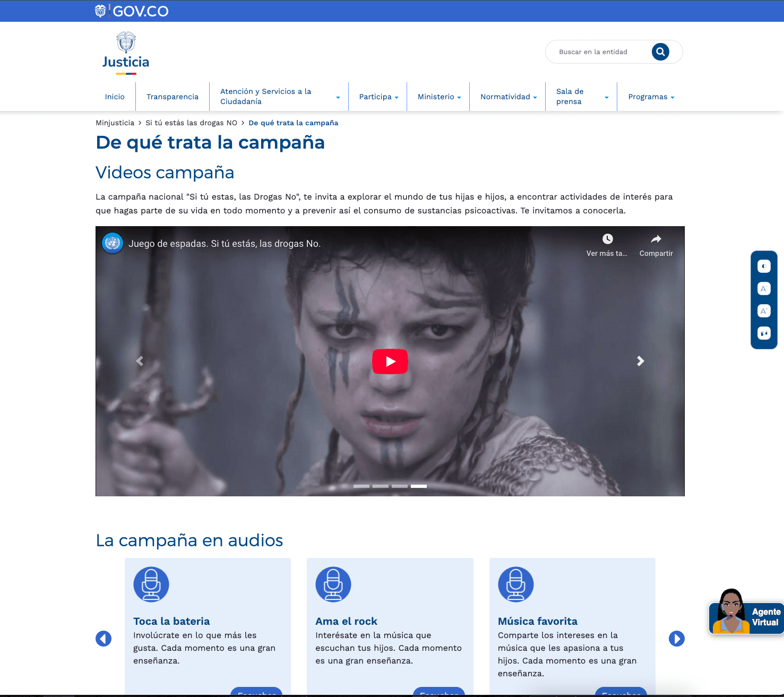784x697 pixels.
Task: Toggle high contrast accessibility mode
Action: click(x=764, y=266)
